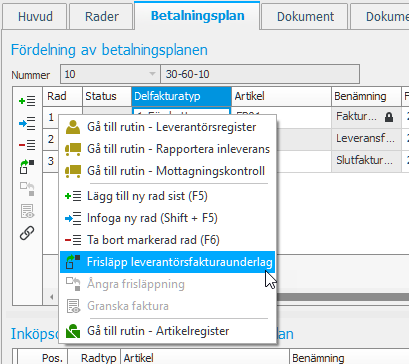Click the greyed undo release sidebar icon
This screenshot has height=364, width=409.
click(x=27, y=189)
